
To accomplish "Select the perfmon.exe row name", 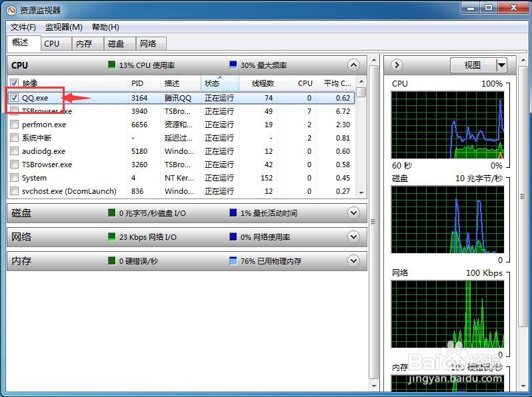I will pyautogui.click(x=44, y=125).
